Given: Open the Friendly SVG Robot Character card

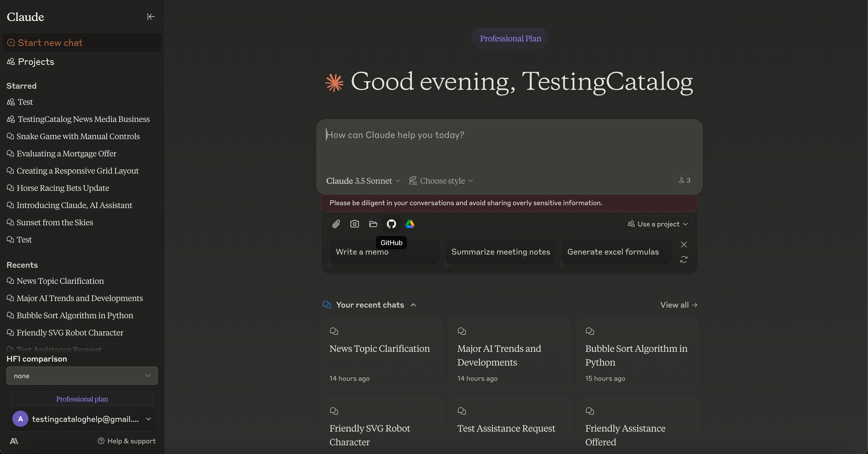Looking at the screenshot, I should click(x=381, y=426).
